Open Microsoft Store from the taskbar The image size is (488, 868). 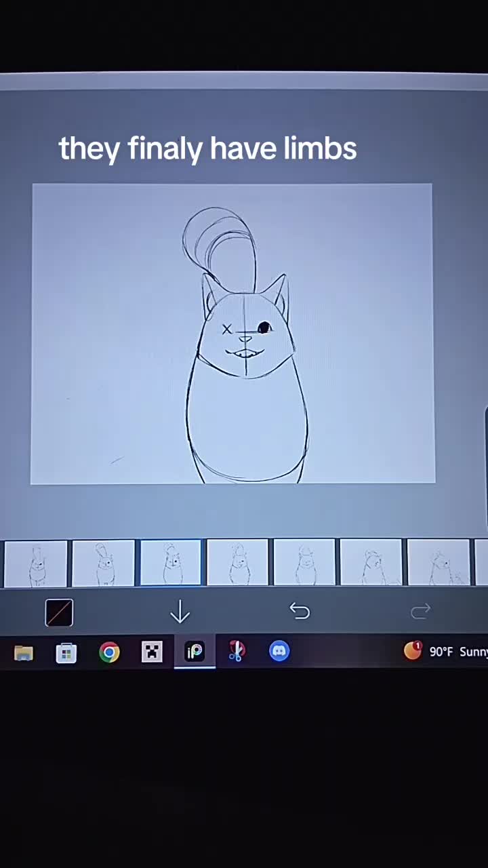[x=66, y=653]
